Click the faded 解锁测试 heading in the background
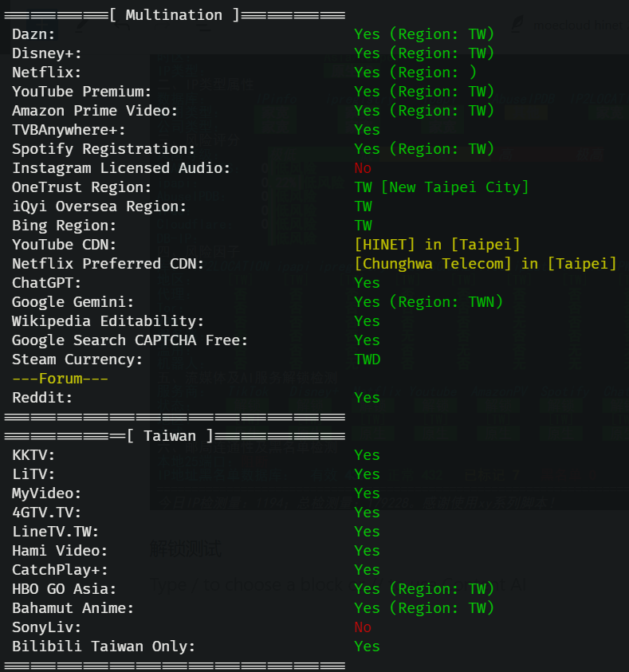This screenshot has height=672, width=629. 186,548
